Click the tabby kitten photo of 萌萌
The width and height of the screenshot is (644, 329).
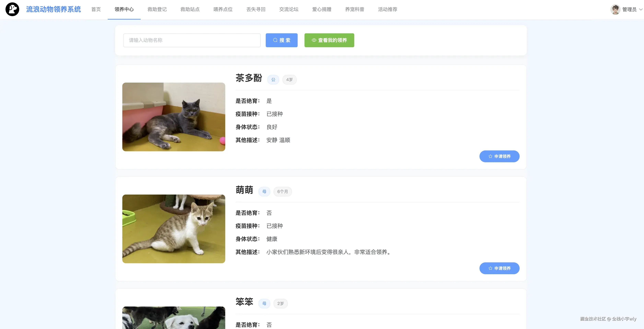(173, 229)
